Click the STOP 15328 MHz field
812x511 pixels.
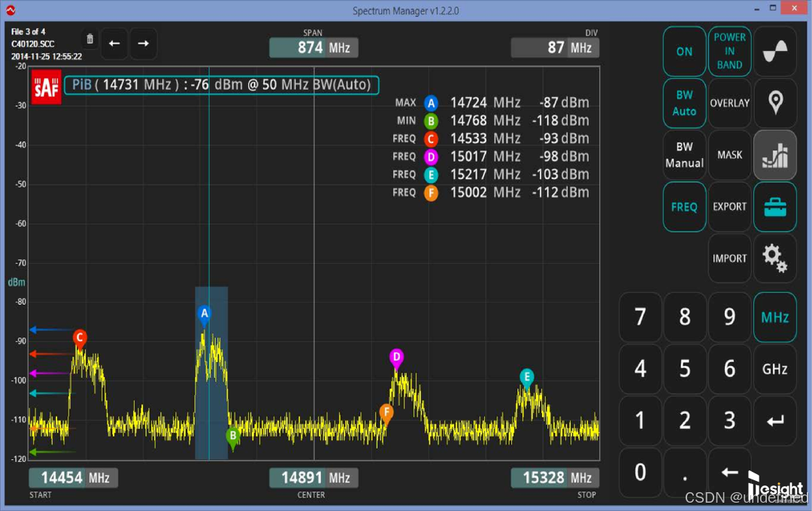point(555,478)
